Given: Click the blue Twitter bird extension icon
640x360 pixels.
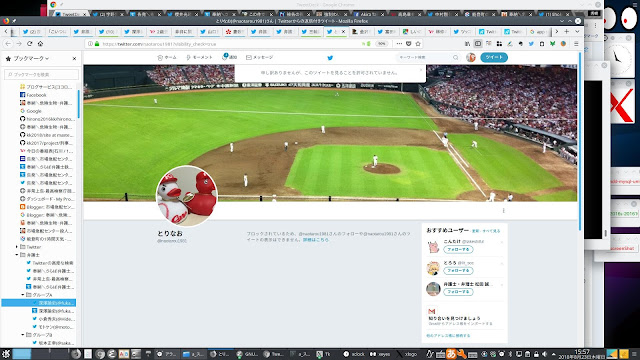Looking at the screenshot, I should click(531, 44).
